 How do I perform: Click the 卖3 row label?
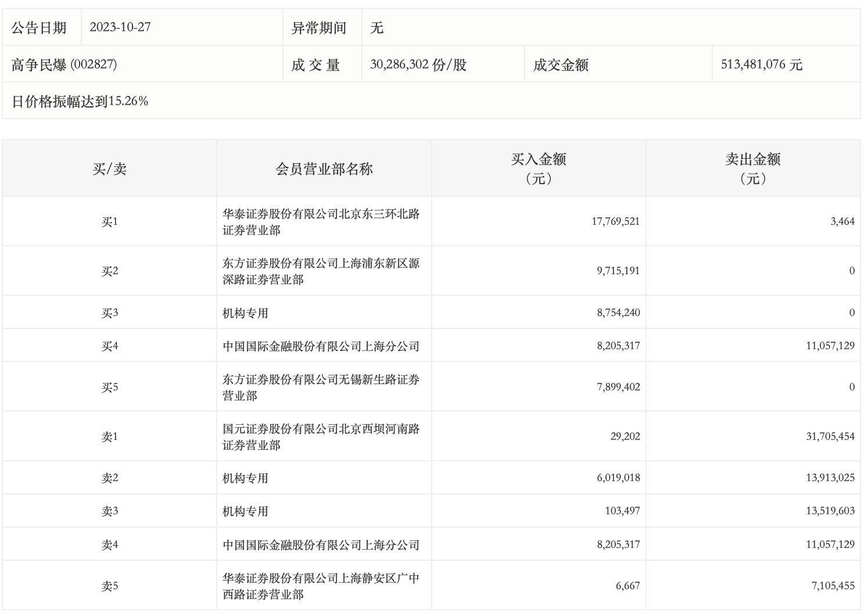(x=109, y=511)
